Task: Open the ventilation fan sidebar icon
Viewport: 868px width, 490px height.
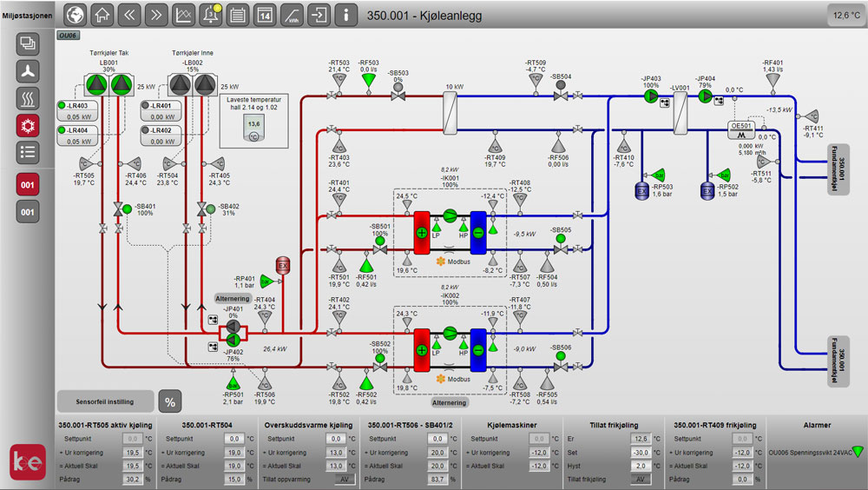Action: (x=28, y=71)
